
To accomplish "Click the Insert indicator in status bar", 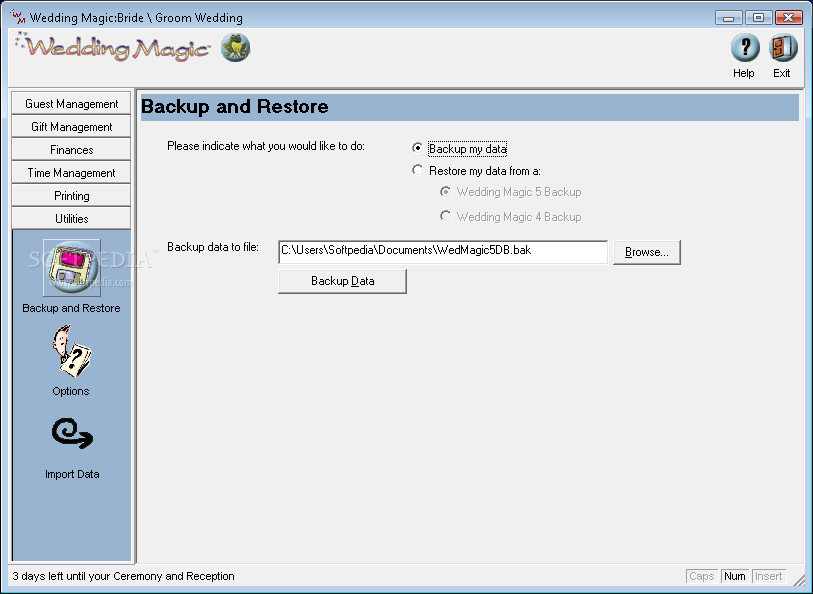I will click(768, 576).
